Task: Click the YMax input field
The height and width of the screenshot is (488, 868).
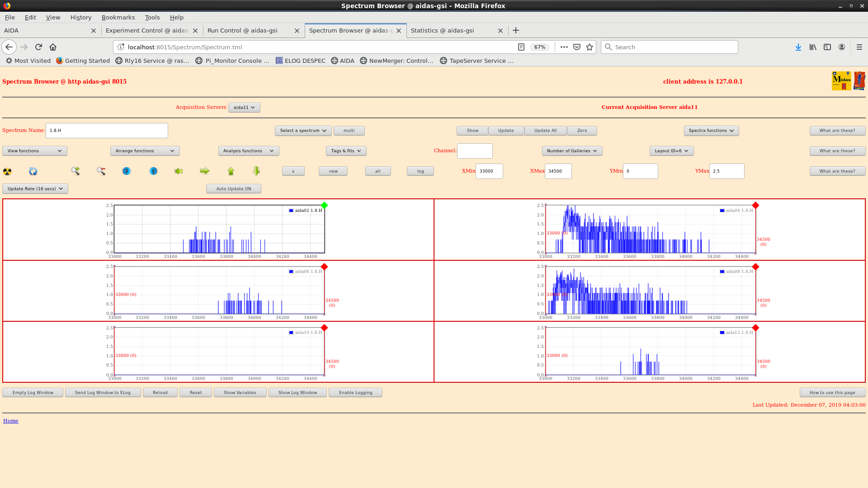Action: point(726,171)
